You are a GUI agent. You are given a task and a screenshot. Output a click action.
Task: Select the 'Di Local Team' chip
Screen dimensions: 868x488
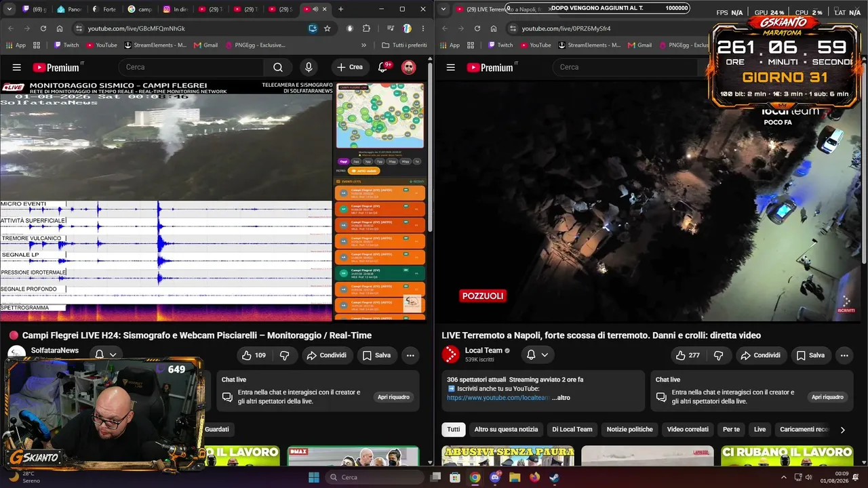click(572, 430)
